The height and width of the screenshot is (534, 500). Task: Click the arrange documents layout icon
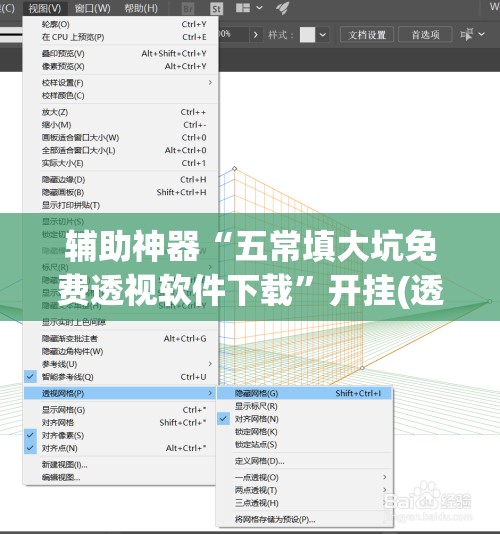(x=243, y=8)
